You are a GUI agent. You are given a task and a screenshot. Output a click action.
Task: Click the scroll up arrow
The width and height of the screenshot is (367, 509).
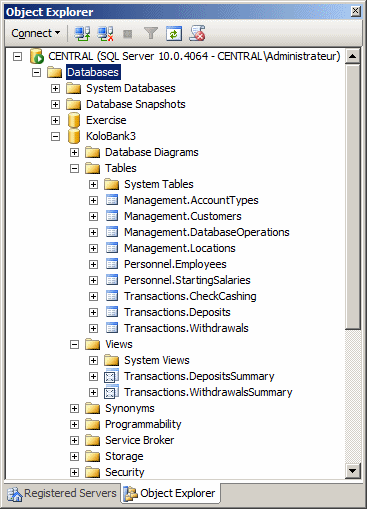tap(353, 56)
